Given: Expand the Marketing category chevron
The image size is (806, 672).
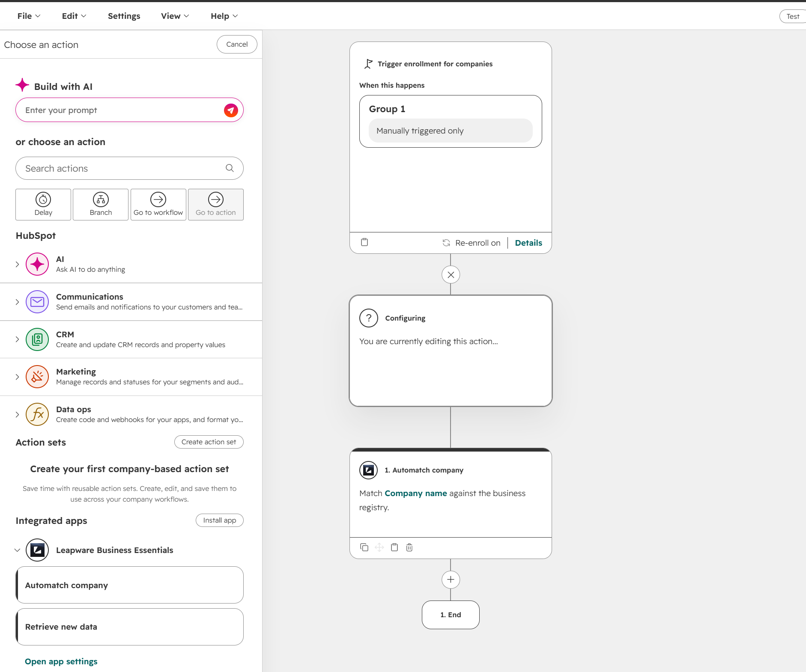Looking at the screenshot, I should (x=17, y=377).
